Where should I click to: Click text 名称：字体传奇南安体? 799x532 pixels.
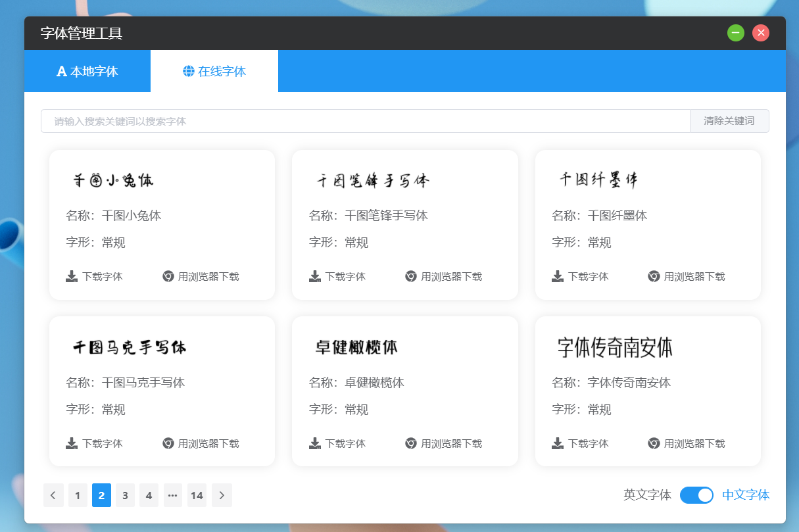pos(612,382)
